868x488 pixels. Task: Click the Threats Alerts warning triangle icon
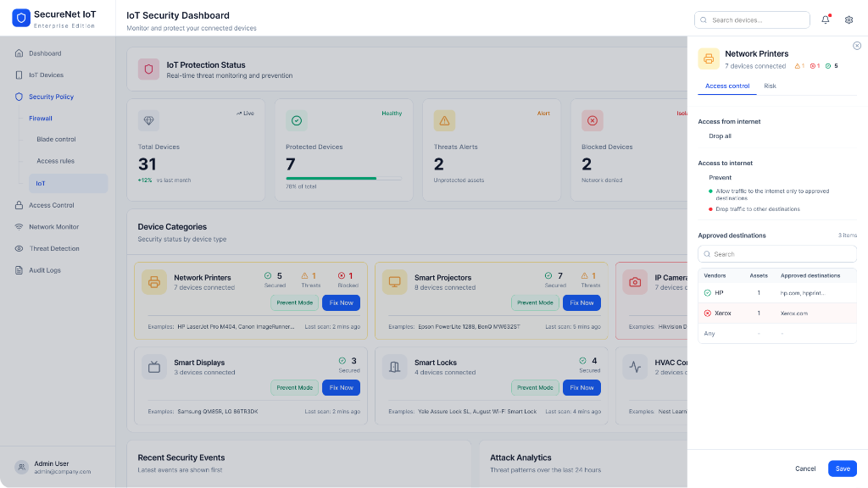[444, 120]
